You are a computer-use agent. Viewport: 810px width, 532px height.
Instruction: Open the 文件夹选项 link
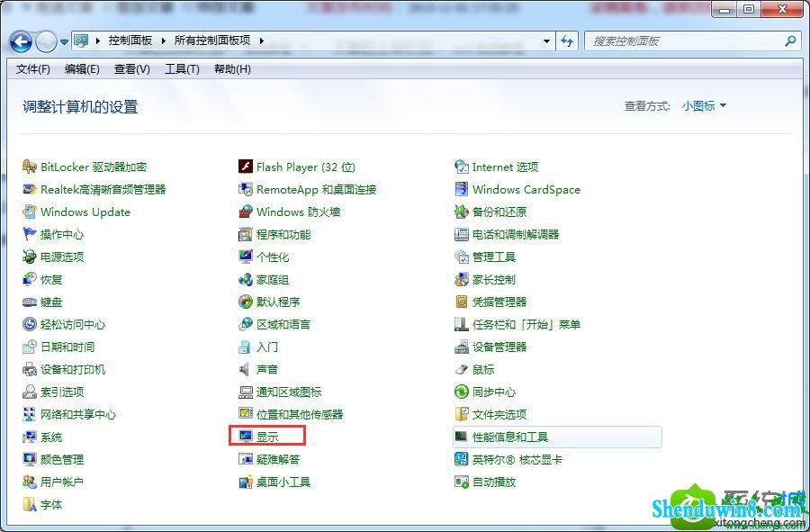pyautogui.click(x=499, y=414)
